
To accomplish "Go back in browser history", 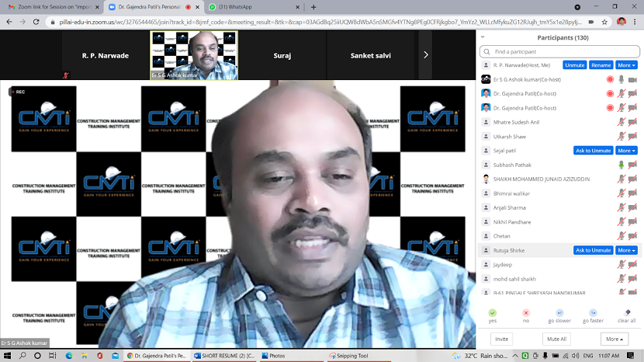I will 9,22.
